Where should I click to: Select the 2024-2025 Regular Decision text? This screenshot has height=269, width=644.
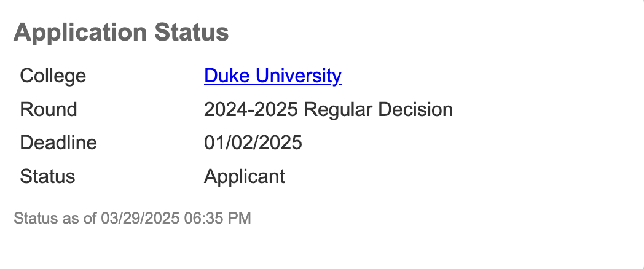[x=328, y=110]
